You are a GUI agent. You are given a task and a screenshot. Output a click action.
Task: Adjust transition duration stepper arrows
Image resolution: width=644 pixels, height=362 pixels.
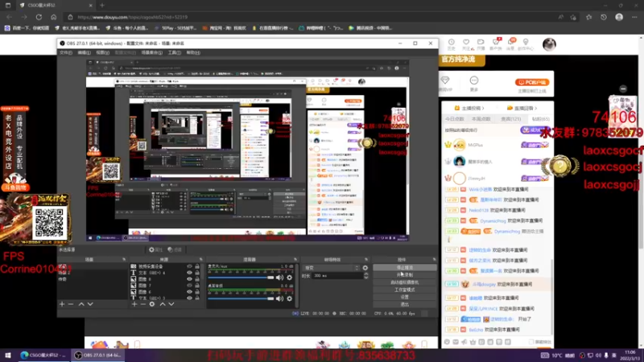[x=366, y=276]
